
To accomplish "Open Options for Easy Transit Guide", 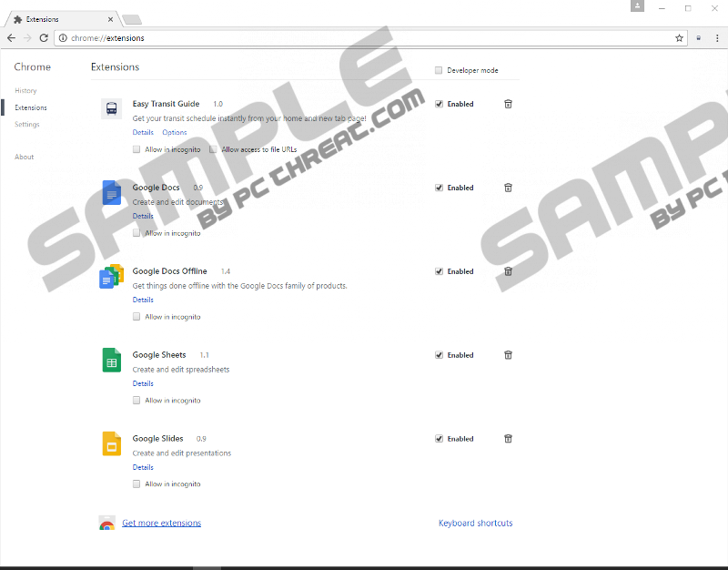I will [174, 133].
